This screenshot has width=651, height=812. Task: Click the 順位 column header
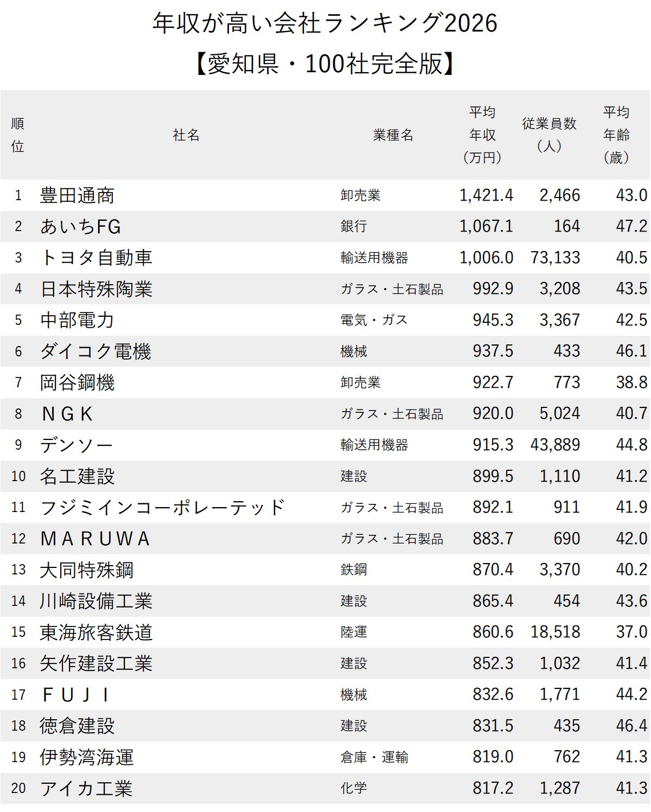click(18, 135)
